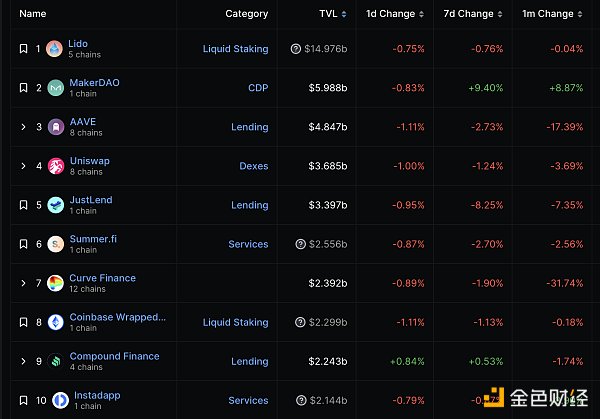The image size is (600, 419).
Task: Click the question mark beside Lido TVL
Action: tap(296, 49)
